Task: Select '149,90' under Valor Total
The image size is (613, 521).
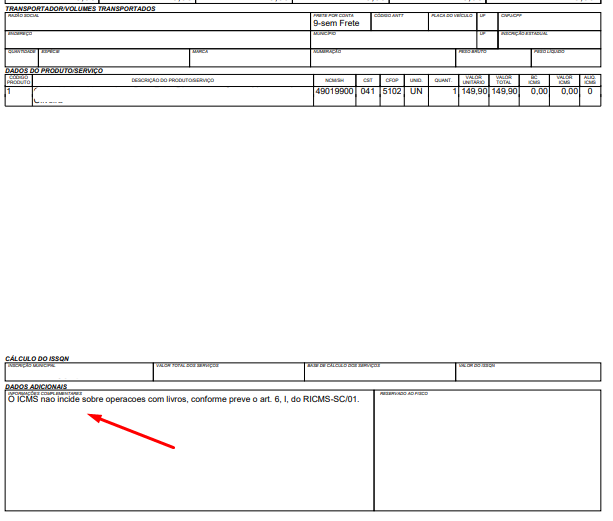Action: (504, 91)
